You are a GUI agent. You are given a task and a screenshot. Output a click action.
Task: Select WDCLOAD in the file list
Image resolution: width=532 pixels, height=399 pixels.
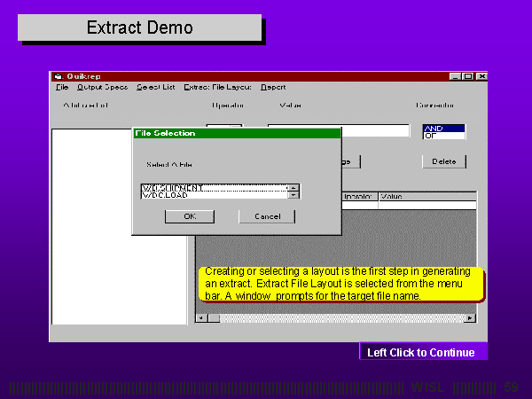click(x=213, y=195)
